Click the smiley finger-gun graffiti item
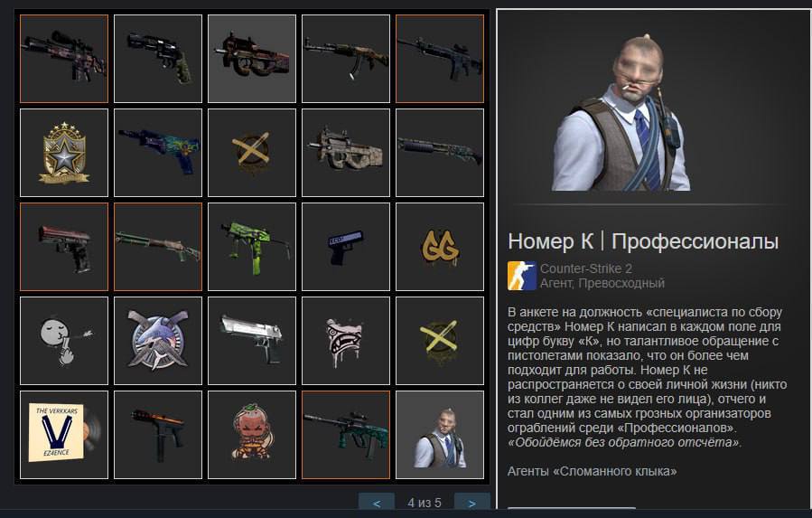This screenshot has width=812, height=518. [x=64, y=341]
